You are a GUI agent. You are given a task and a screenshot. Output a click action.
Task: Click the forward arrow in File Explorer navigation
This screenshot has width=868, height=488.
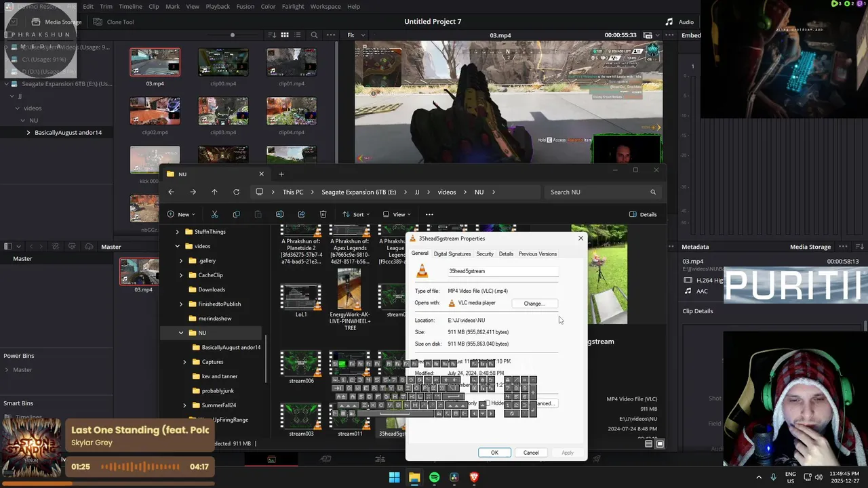pyautogui.click(x=193, y=192)
